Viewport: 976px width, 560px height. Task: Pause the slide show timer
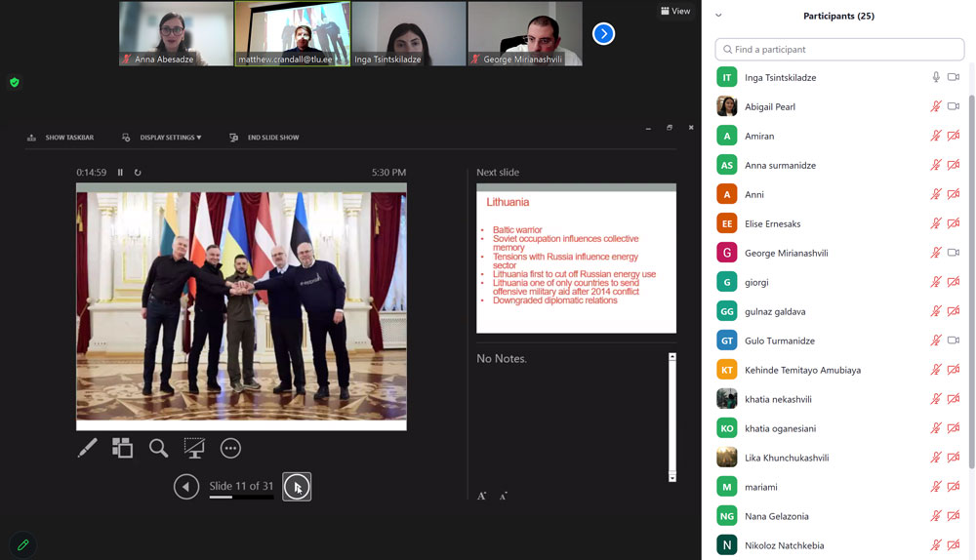pos(121,173)
